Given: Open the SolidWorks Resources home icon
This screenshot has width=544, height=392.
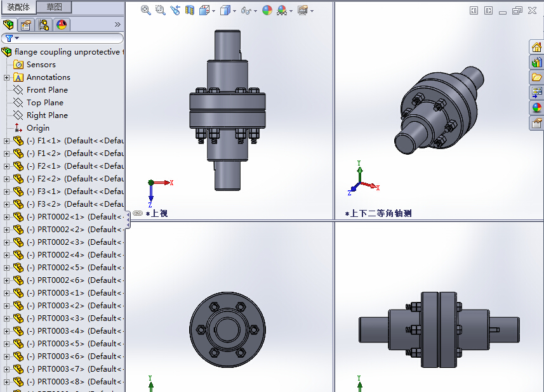Looking at the screenshot, I should [x=536, y=47].
